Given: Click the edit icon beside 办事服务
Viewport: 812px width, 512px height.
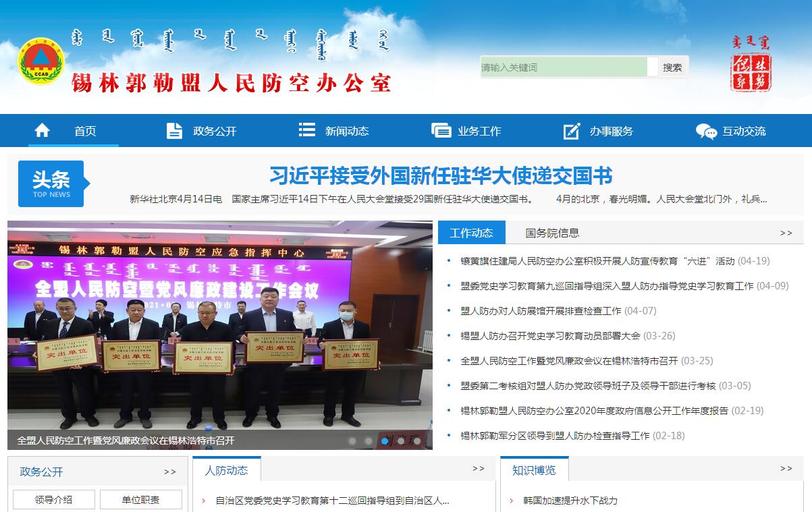Looking at the screenshot, I should [572, 131].
